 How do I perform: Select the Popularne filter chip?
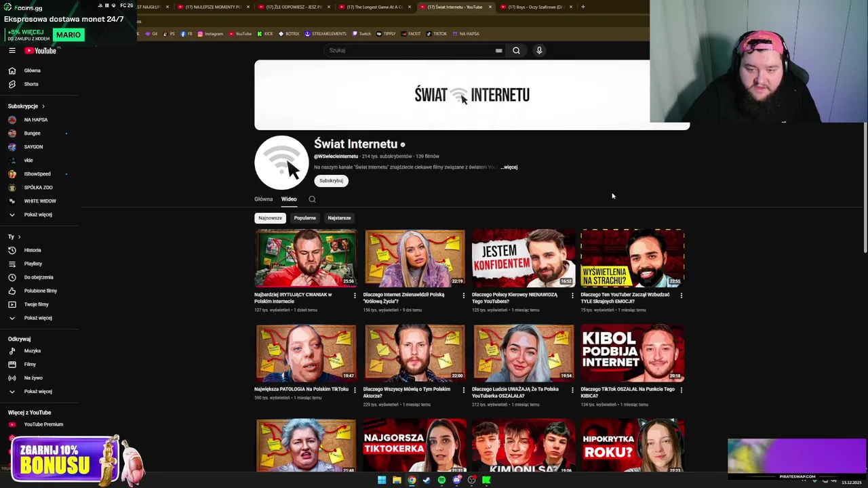305,218
